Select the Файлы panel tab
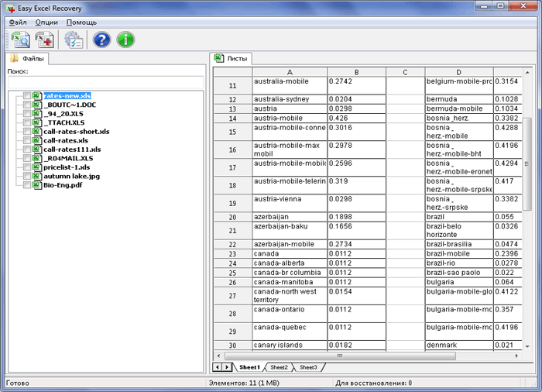Viewport: 542px width, 392px height. 28,58
